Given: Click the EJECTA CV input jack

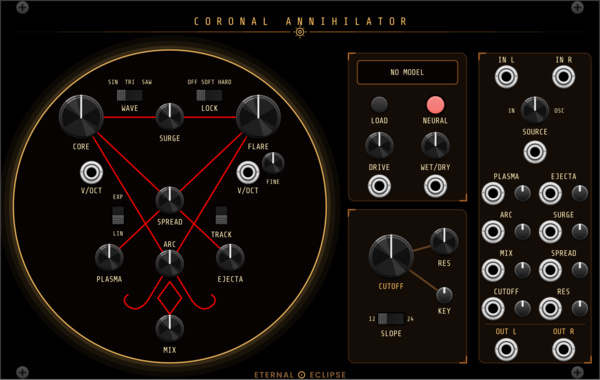Looking at the screenshot, I should (550, 193).
